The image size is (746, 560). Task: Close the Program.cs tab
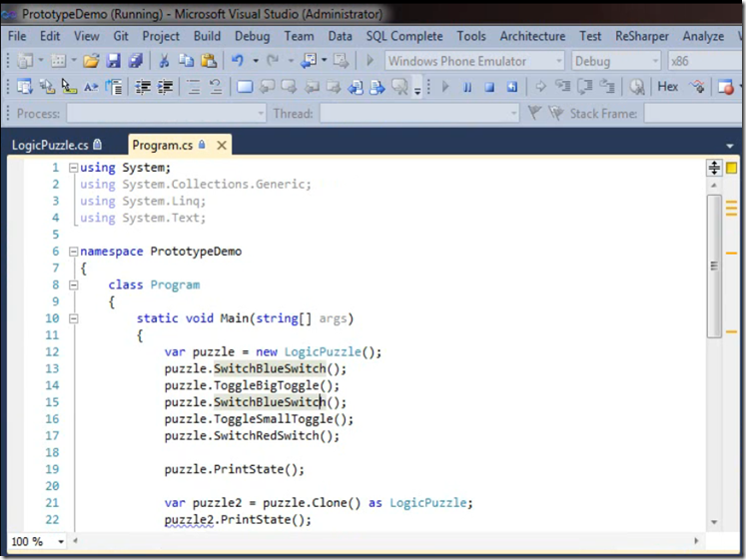[x=222, y=146]
